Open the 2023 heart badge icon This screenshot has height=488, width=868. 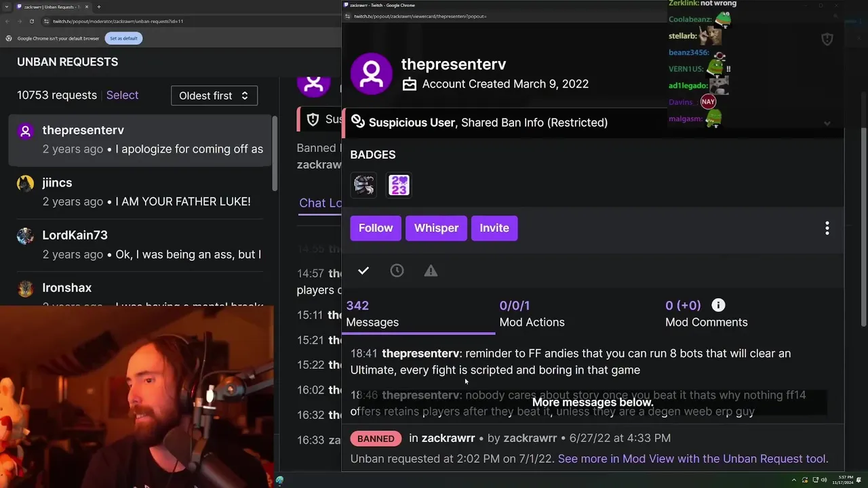point(399,185)
